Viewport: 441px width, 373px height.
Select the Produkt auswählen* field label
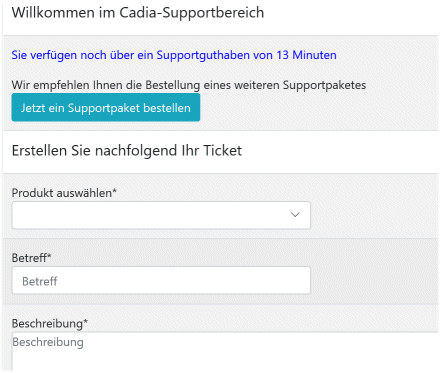click(64, 193)
